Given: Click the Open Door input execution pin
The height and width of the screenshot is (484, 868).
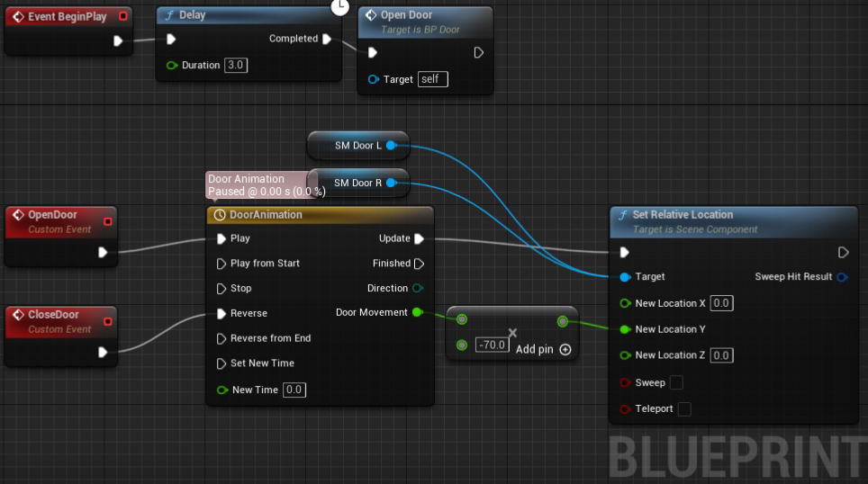Looking at the screenshot, I should pyautogui.click(x=373, y=52).
